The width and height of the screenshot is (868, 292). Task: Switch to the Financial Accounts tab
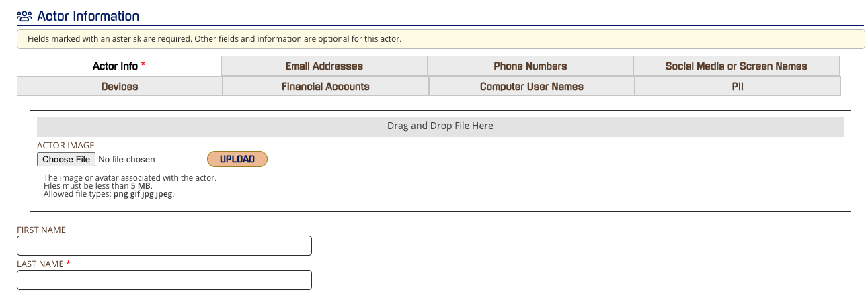[x=325, y=86]
